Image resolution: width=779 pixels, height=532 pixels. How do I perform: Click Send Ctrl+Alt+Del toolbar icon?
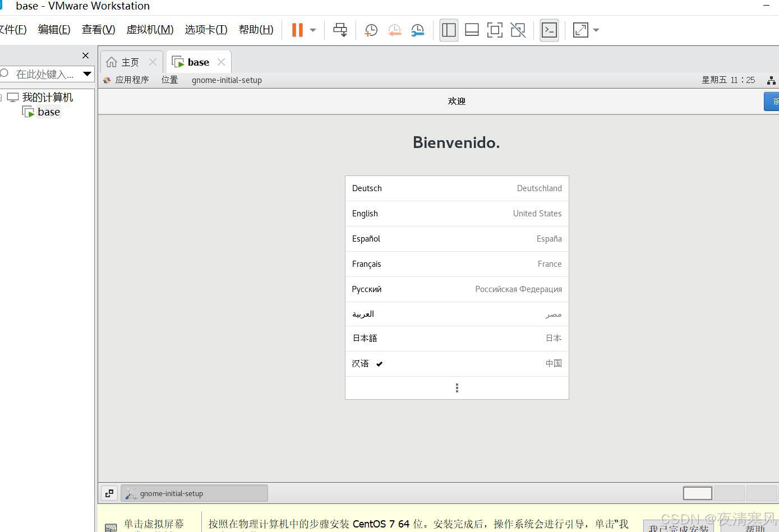pos(340,30)
